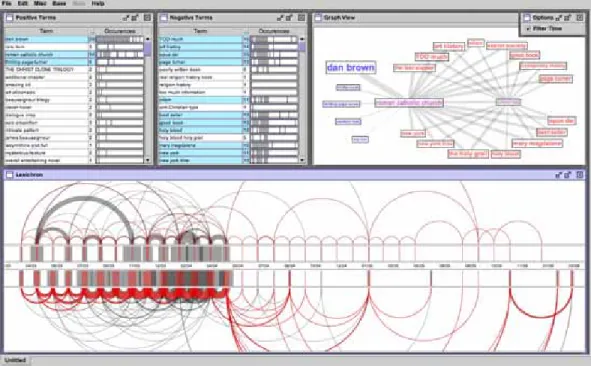Click the art history node in Graph View
This screenshot has width=591, height=366.
click(x=449, y=46)
